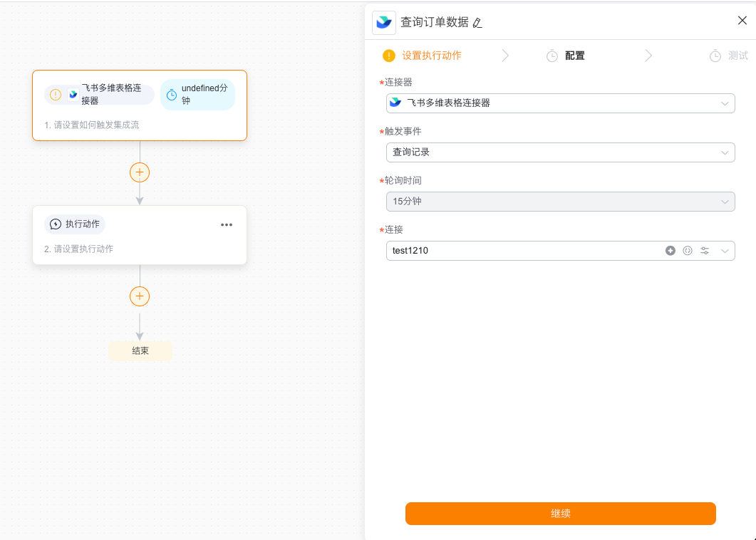Expand the 连接 dropdown arrow
Screen dimensions: 756x540
(725, 251)
